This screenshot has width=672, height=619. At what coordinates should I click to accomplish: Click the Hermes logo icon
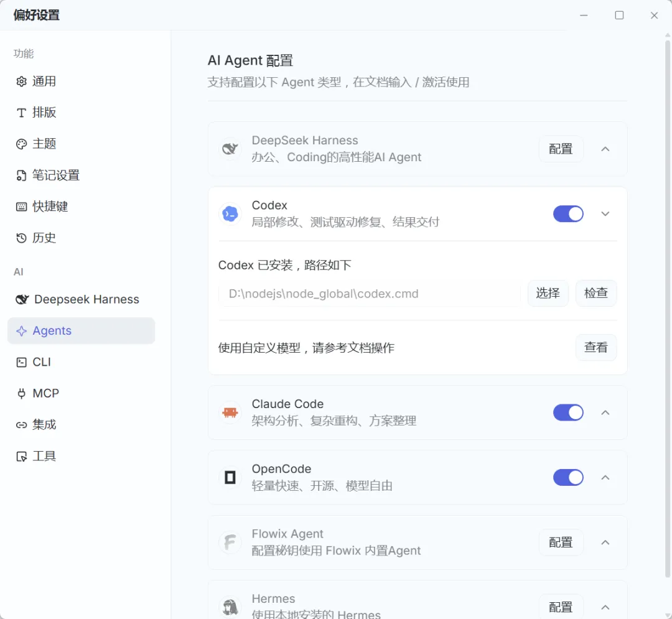click(230, 607)
